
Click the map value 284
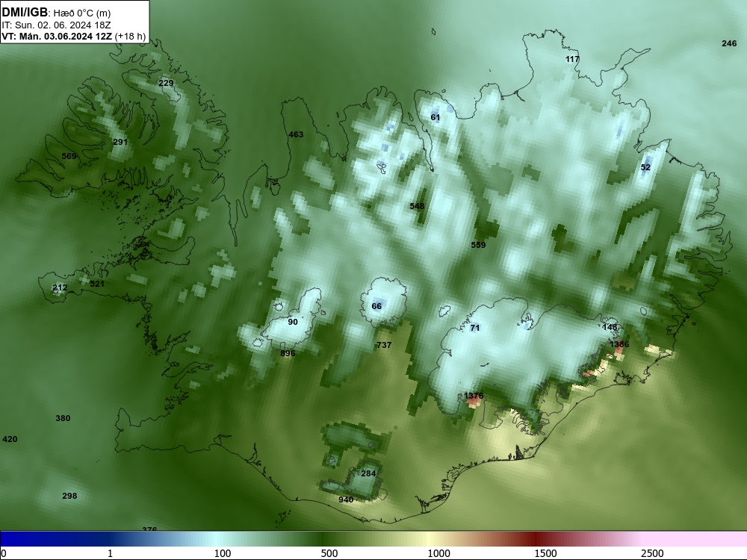click(x=368, y=473)
